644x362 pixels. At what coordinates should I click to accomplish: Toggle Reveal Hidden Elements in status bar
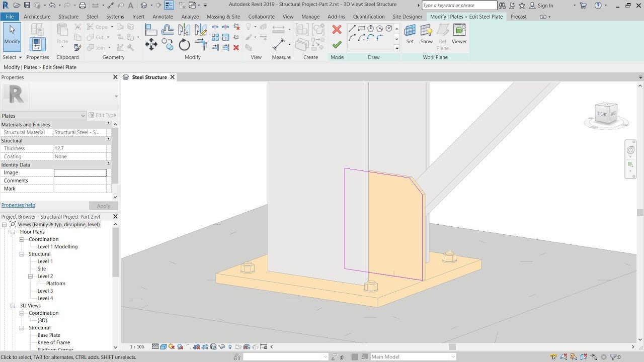tap(230, 346)
